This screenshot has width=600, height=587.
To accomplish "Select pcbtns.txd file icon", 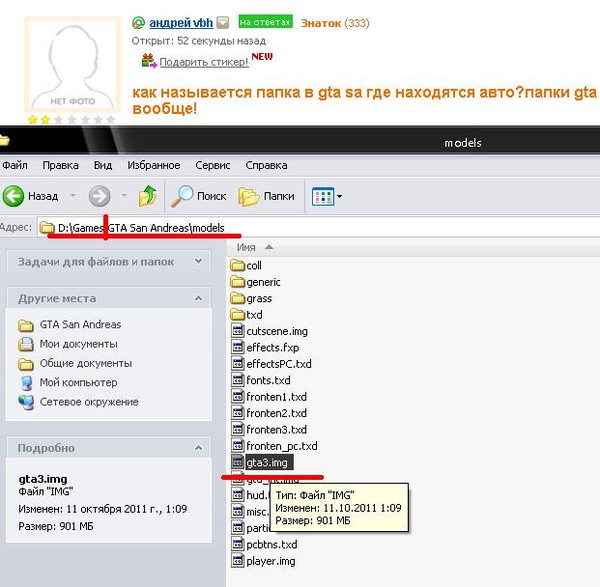I will tap(238, 544).
